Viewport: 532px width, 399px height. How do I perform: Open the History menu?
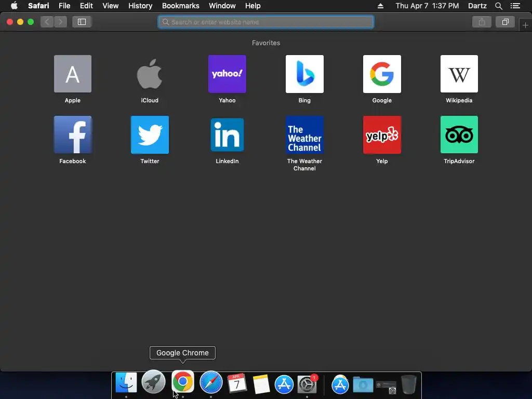(140, 6)
